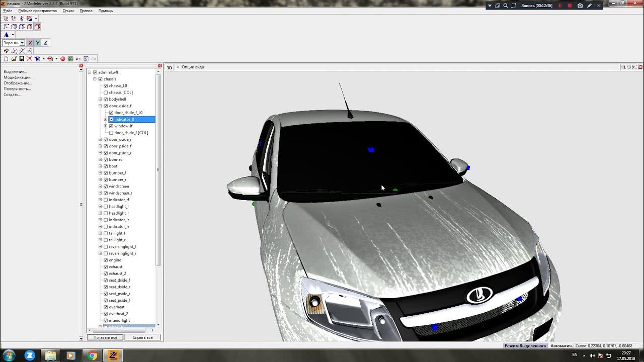
Task: Expand the indicator_lf tree node
Action: point(106,119)
